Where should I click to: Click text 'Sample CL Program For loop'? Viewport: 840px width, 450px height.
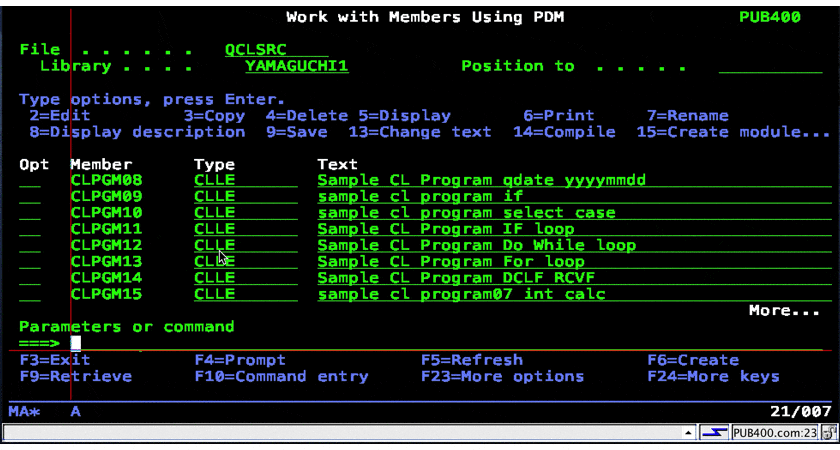coord(451,261)
